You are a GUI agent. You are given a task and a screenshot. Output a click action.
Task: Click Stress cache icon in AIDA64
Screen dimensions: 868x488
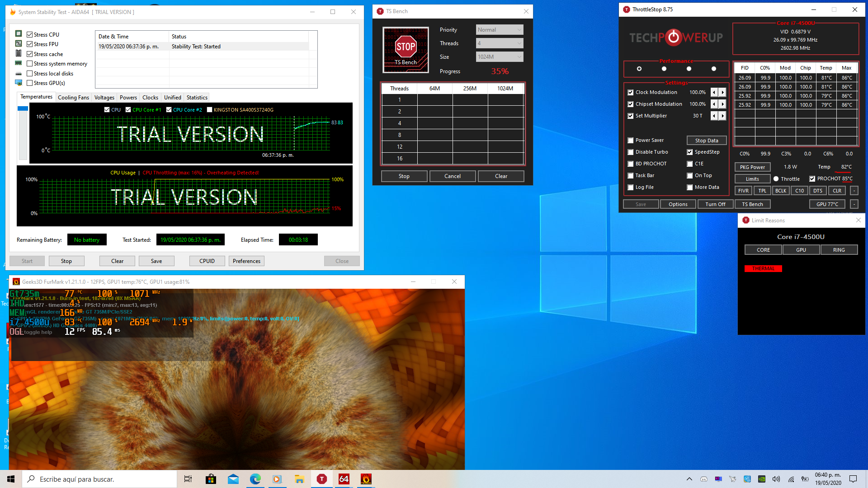(19, 53)
